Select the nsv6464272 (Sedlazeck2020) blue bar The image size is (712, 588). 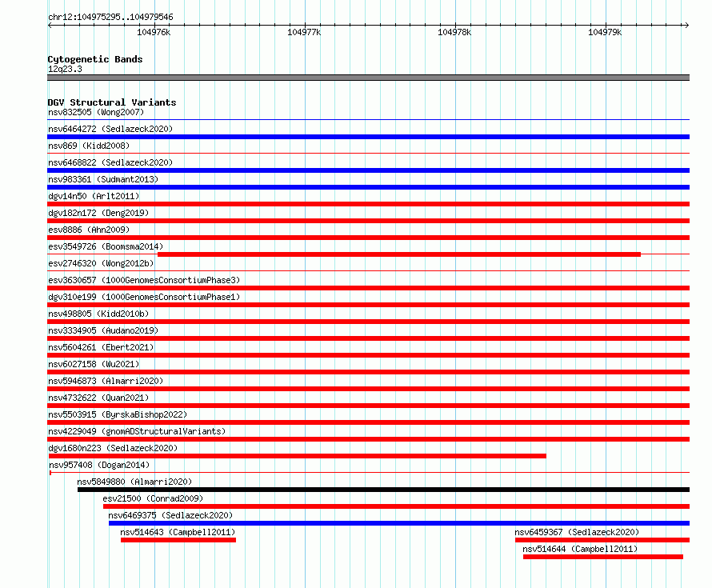point(368,137)
